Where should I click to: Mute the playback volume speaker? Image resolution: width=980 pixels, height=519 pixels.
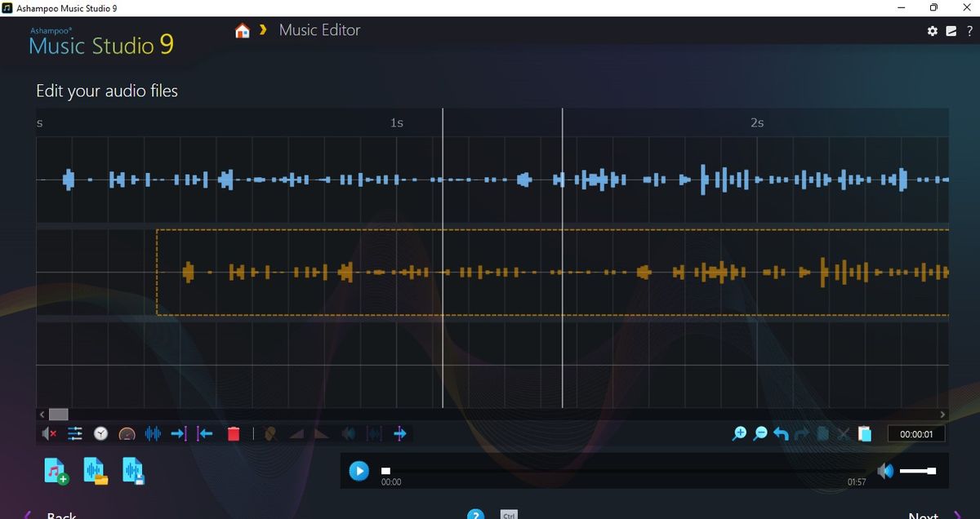[x=885, y=471]
